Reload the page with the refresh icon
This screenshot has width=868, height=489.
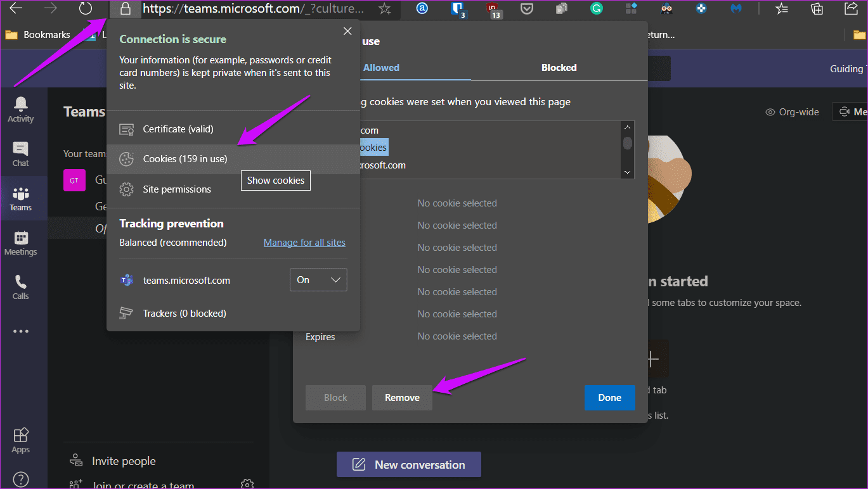85,9
